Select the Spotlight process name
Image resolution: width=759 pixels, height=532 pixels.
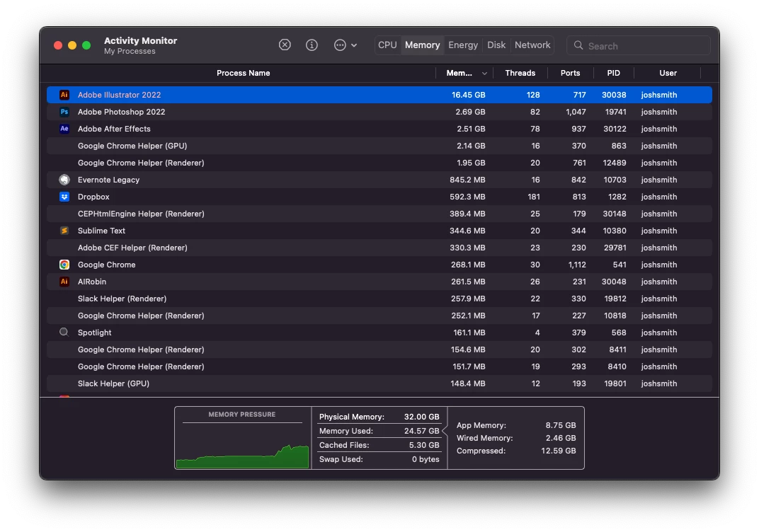coord(94,332)
